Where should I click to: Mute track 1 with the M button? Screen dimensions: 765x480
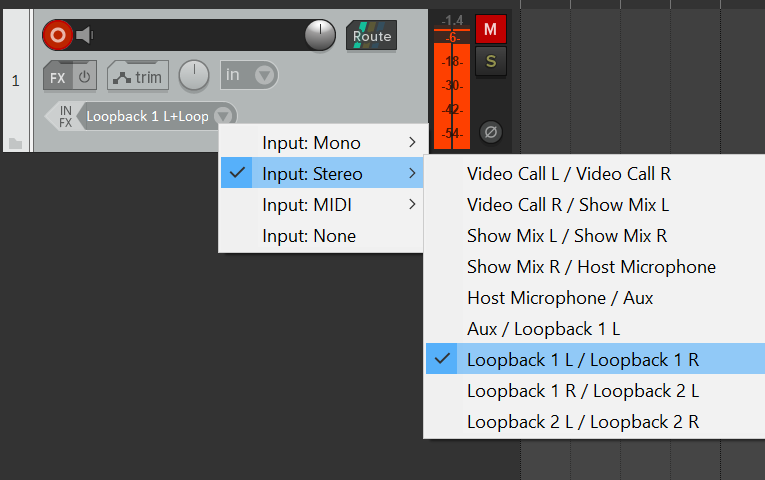(x=490, y=29)
